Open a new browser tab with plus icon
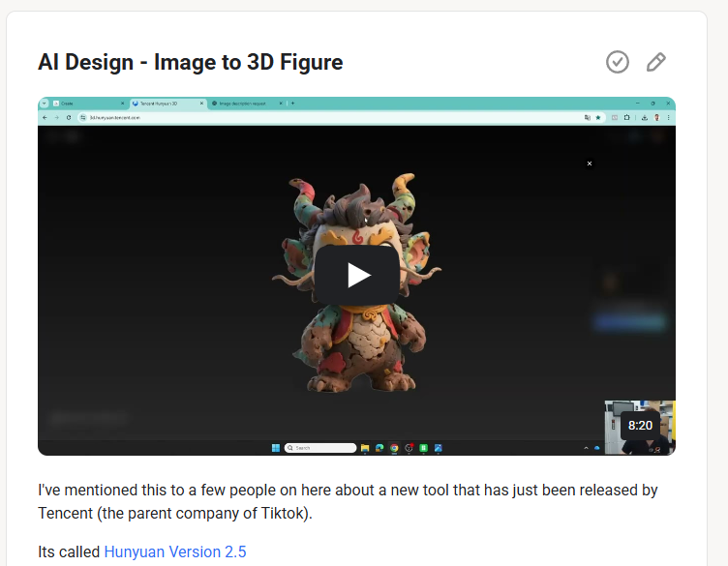The image size is (728, 566). [x=293, y=103]
